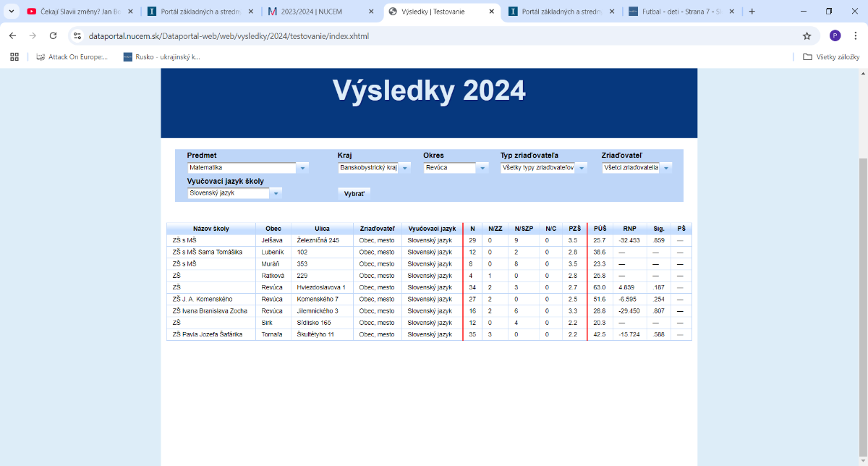Click the browser back arrow
This screenshot has height=466, width=868.
tap(12, 35)
